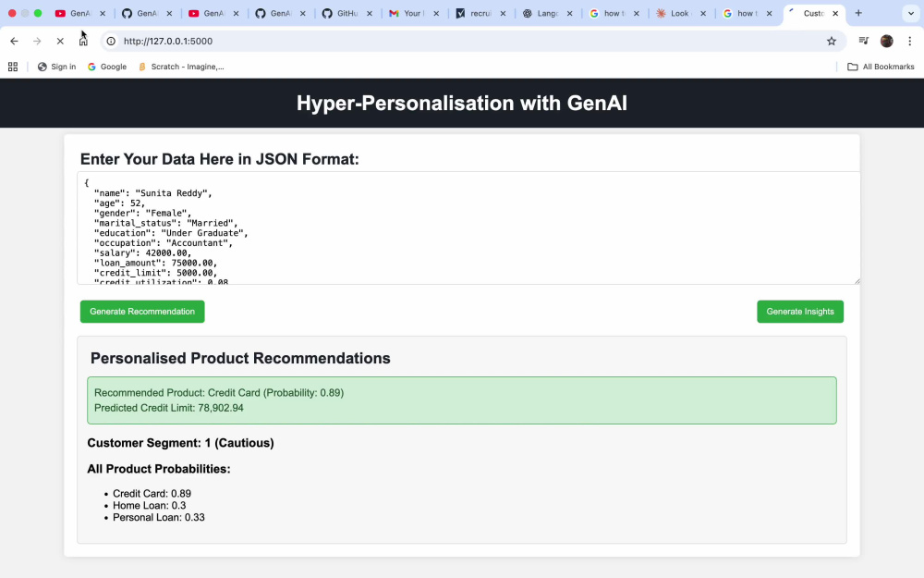Open the apps grid in the bookmarks bar
The image size is (924, 578).
[12, 67]
